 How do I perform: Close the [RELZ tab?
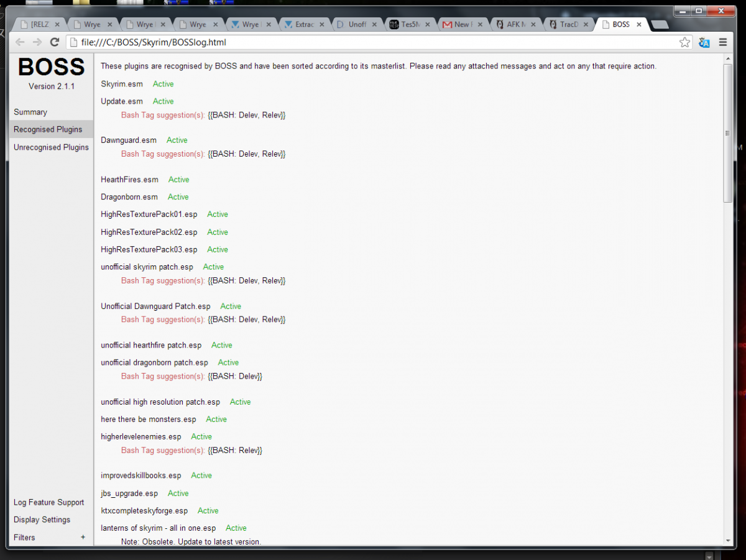coord(57,25)
